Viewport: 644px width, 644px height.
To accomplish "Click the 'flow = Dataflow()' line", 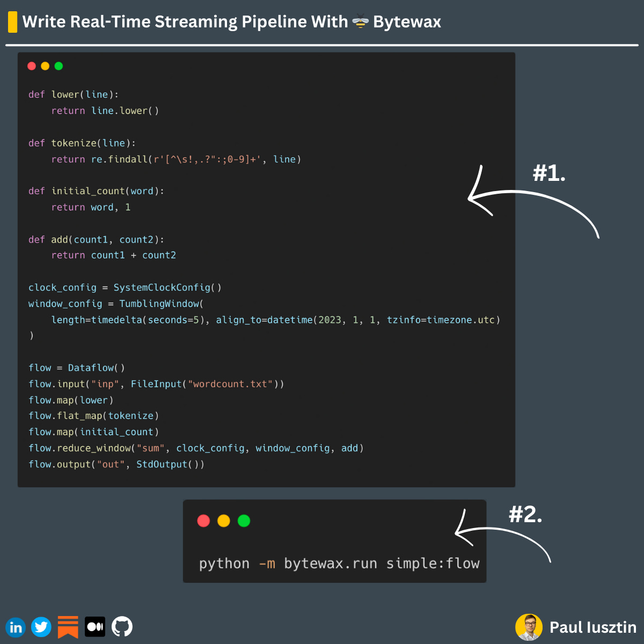I will tap(77, 368).
